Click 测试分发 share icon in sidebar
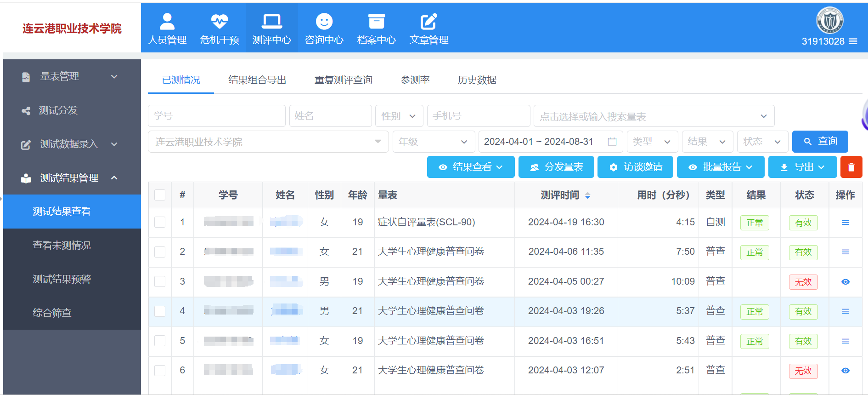This screenshot has height=395, width=868. pyautogui.click(x=26, y=111)
